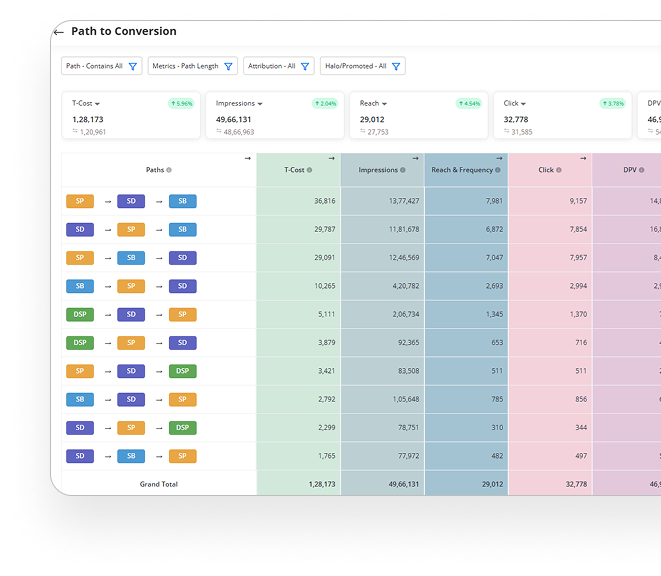
Task: Open the Click metric card dropdown
Action: pyautogui.click(x=523, y=104)
